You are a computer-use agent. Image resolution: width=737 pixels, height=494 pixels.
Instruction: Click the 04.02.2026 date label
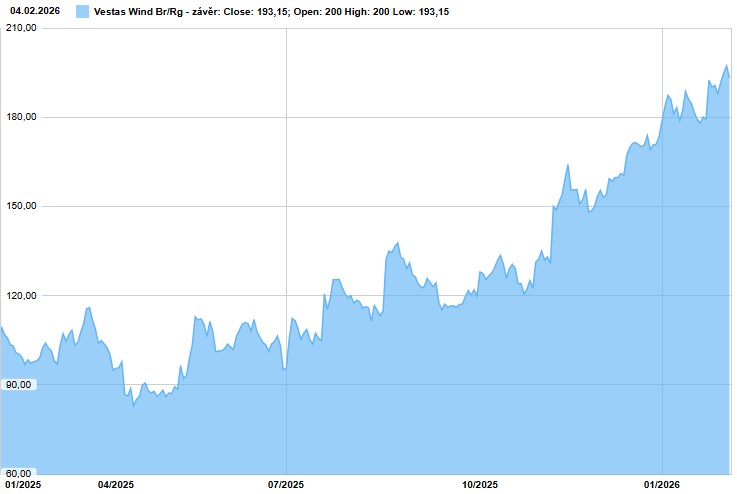[x=31, y=11]
